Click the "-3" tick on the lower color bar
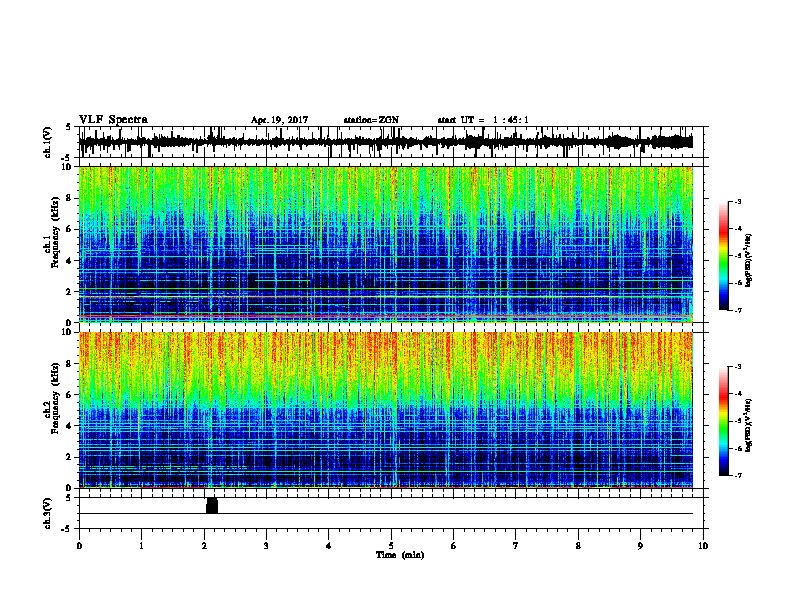Viewport: 792px width, 612px height. pos(737,367)
